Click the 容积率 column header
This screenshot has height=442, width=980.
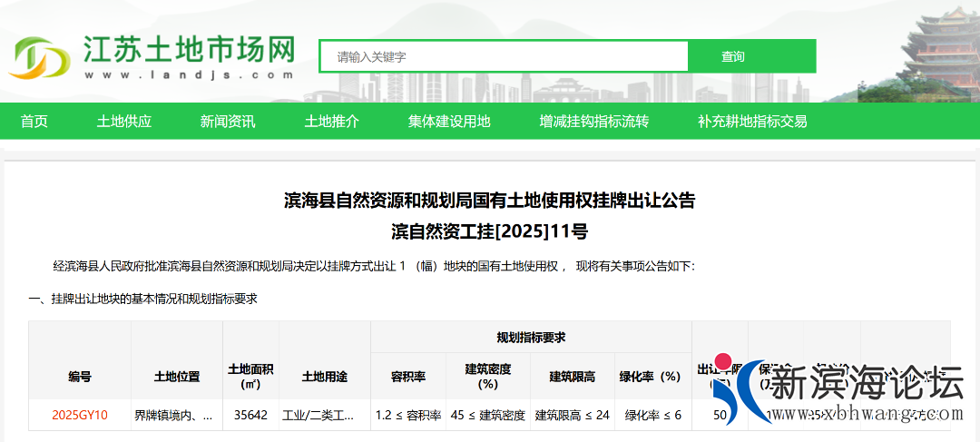(x=408, y=376)
